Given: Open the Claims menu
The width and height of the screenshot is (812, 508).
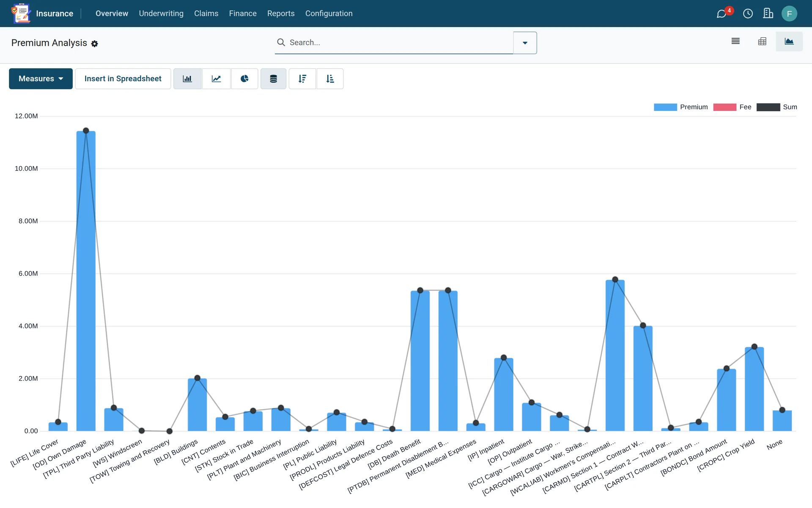Looking at the screenshot, I should point(206,14).
